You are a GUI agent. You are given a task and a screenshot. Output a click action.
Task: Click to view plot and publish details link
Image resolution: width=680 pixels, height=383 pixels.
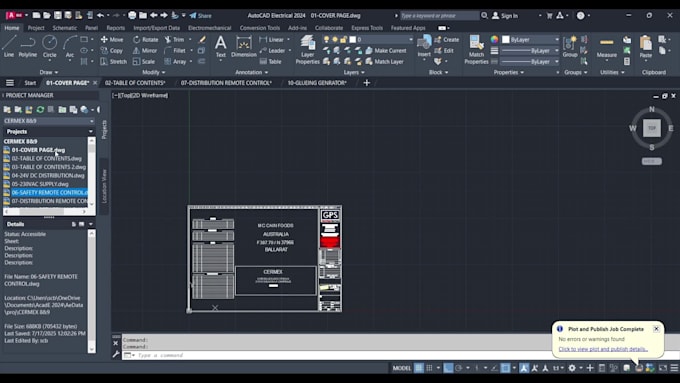pos(603,349)
